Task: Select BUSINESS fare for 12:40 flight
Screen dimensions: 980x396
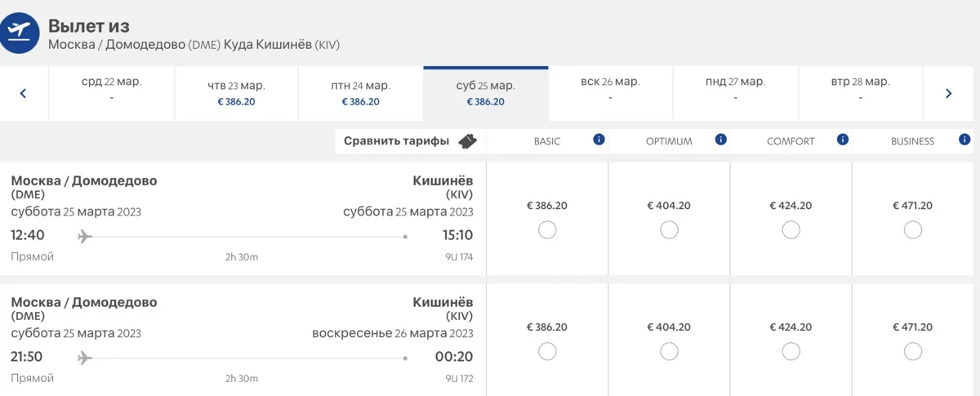Action: click(x=913, y=230)
